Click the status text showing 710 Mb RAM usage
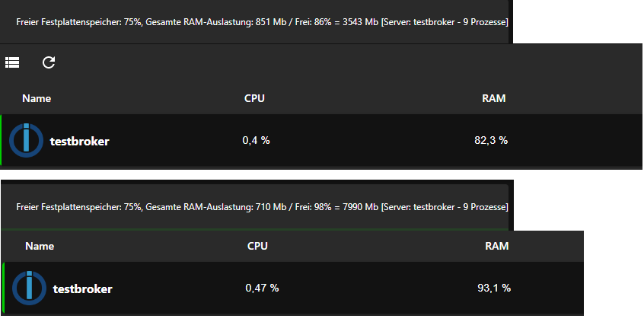 (262, 206)
